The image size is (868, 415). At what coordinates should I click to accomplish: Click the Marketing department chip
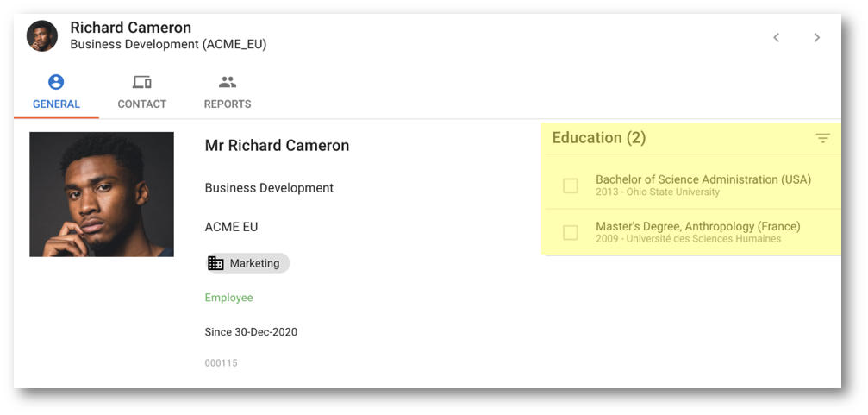click(x=247, y=263)
